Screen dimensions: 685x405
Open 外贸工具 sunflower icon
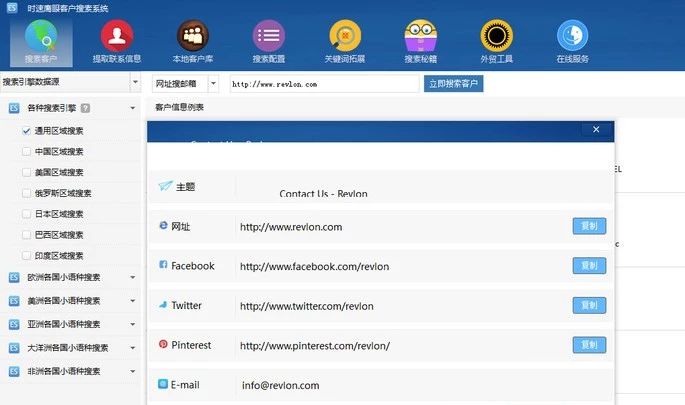coord(496,36)
